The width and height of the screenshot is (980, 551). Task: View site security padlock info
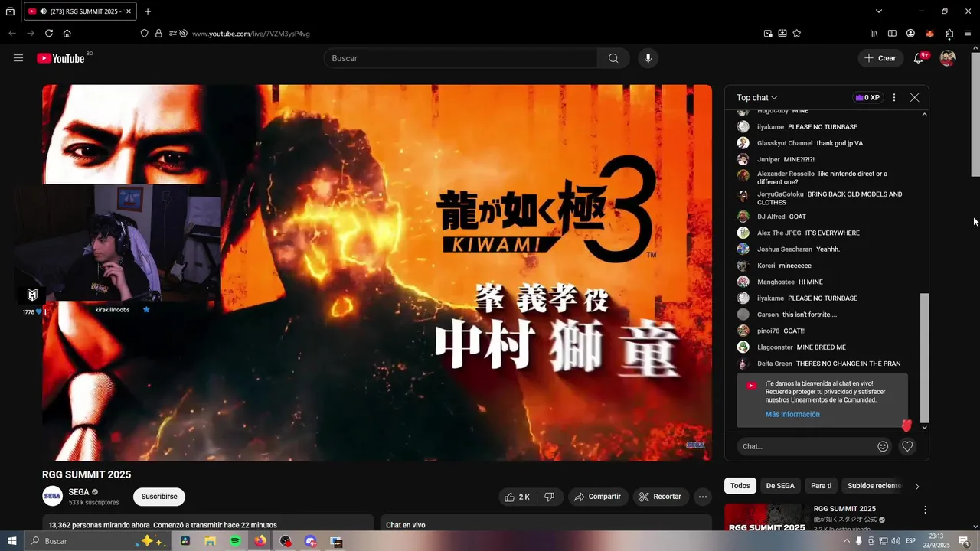click(x=158, y=34)
